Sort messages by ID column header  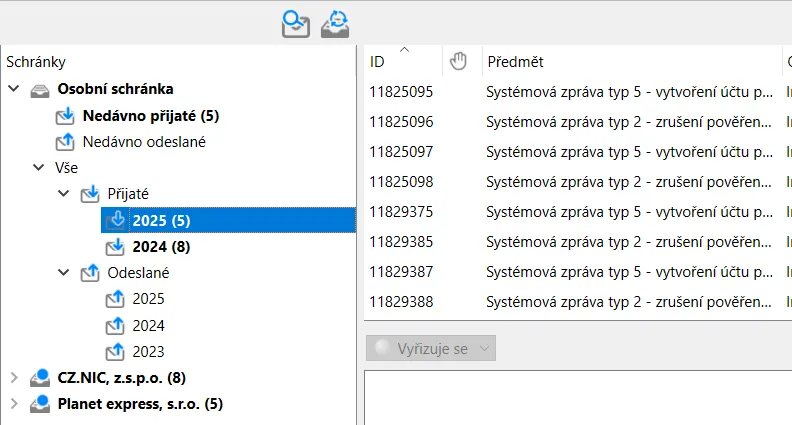[403, 61]
